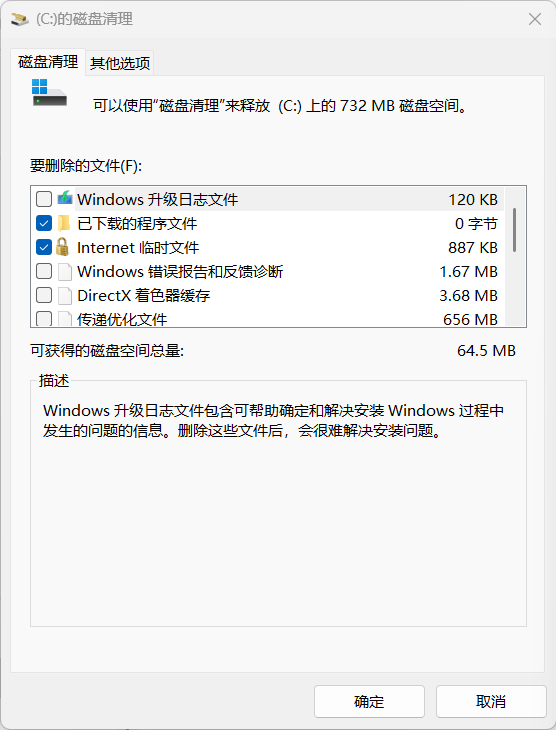Click the file list vertical scrollbar thumb

tap(515, 230)
